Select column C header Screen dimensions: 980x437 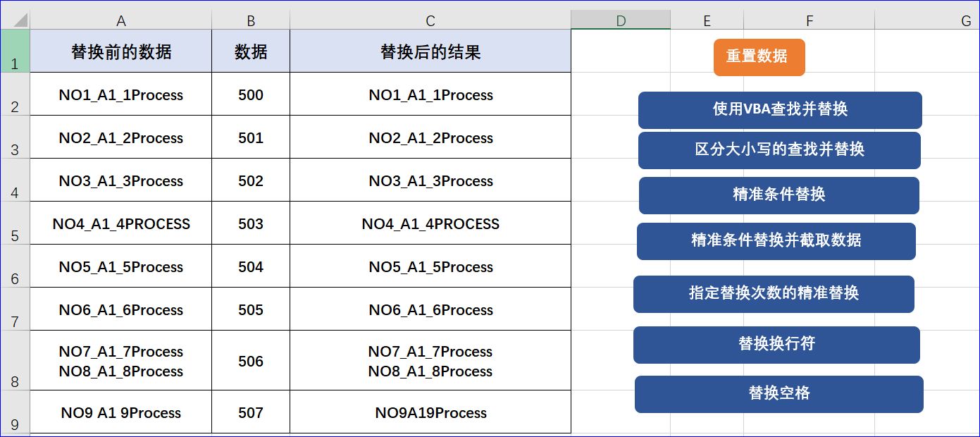tap(430, 21)
